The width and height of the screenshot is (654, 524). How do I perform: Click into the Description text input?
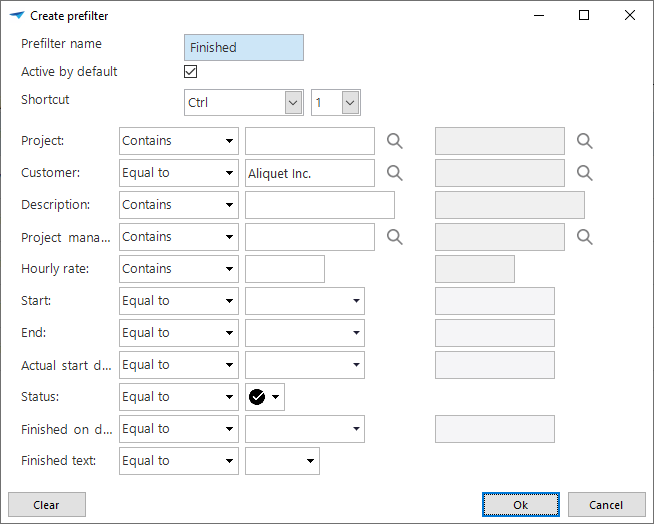[320, 205]
